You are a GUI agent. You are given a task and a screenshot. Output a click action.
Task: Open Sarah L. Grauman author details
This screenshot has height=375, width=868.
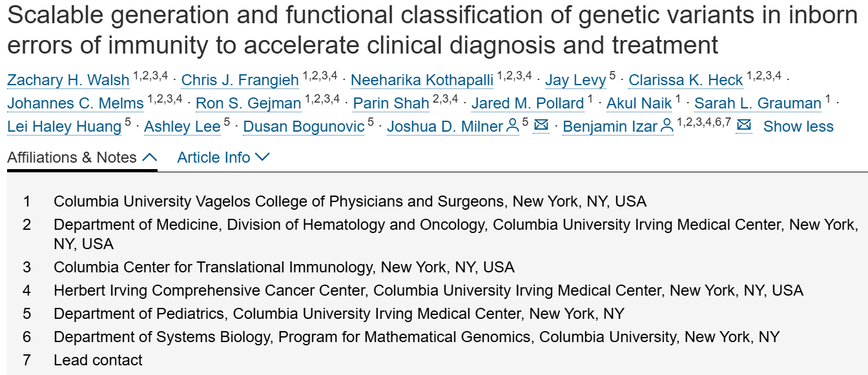pyautogui.click(x=757, y=103)
